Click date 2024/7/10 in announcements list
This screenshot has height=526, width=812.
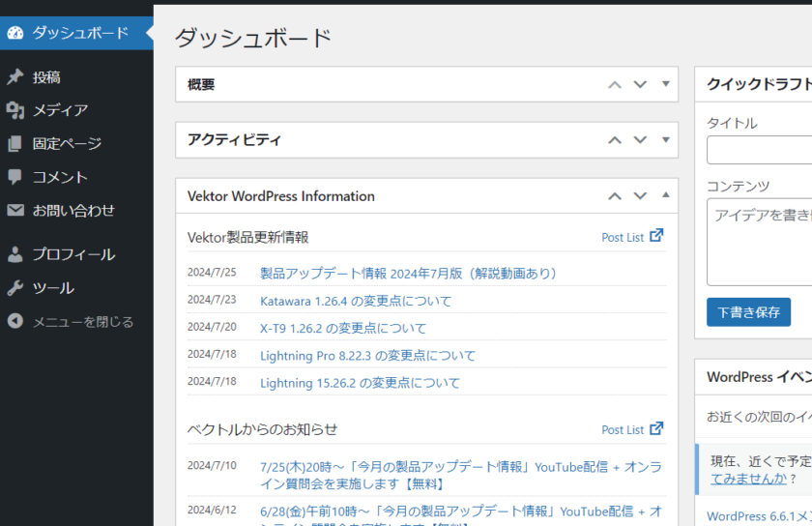[x=212, y=465]
